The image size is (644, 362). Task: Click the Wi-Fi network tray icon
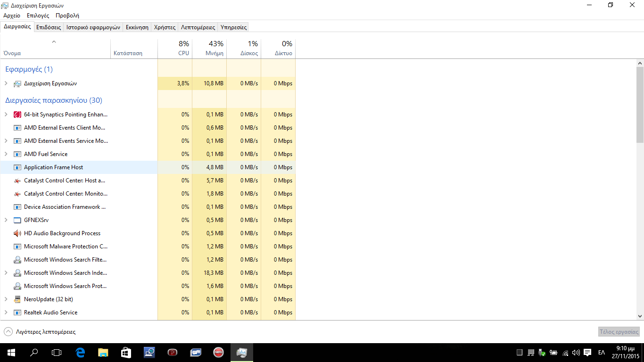tap(565, 353)
